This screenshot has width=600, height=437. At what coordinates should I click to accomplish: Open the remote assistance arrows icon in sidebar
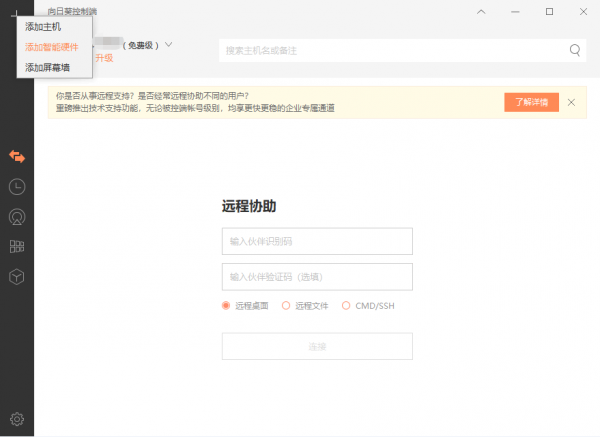click(16, 156)
